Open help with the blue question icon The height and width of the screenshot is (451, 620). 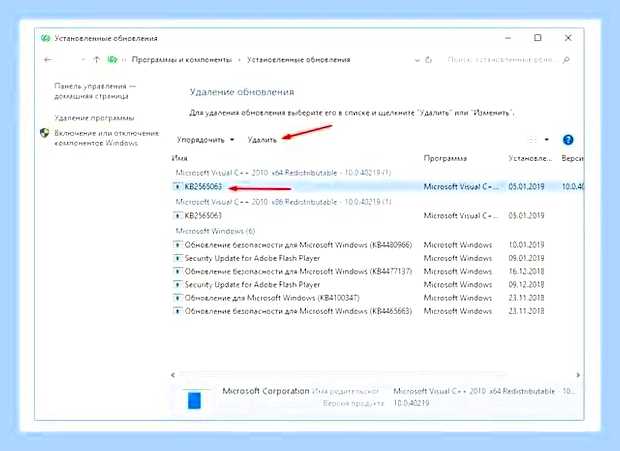pyautogui.click(x=568, y=140)
